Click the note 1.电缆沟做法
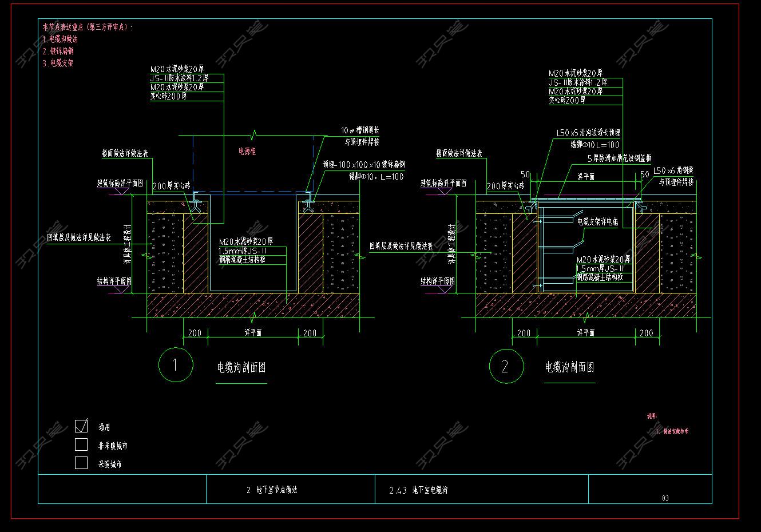Viewport: 761px width, 532px height. [60, 39]
